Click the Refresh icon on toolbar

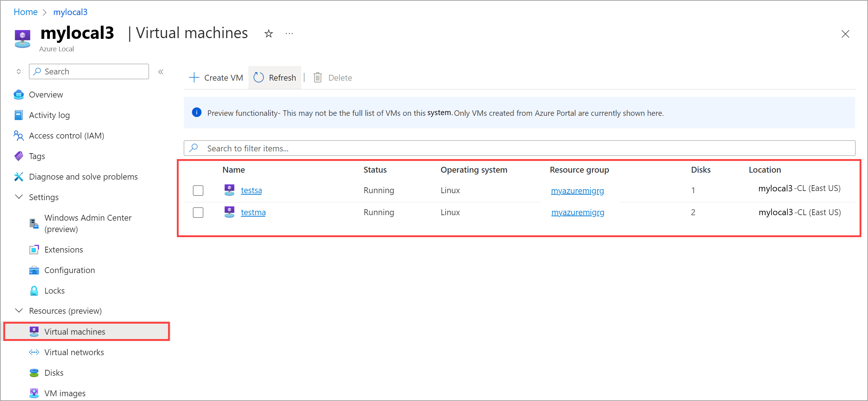coord(259,77)
